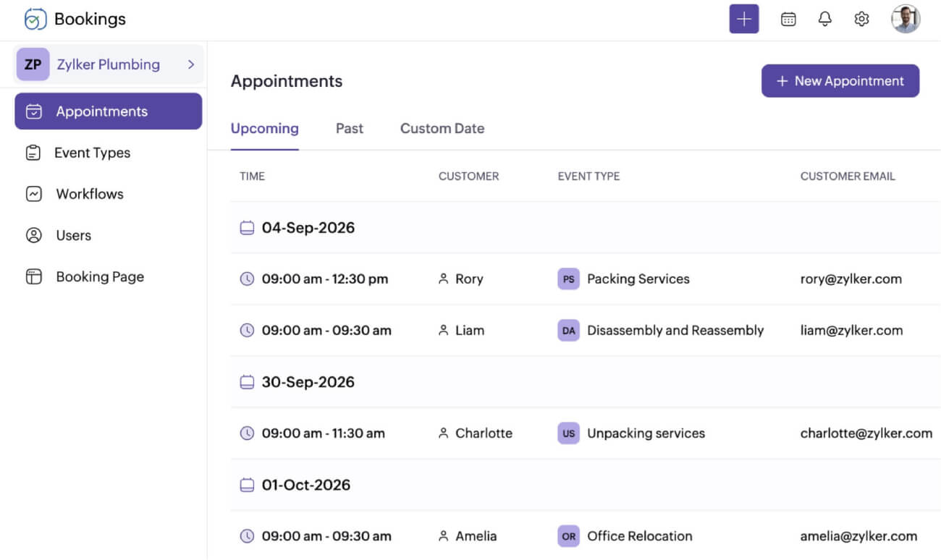
Task: Click the profile avatar picture
Action: click(905, 19)
